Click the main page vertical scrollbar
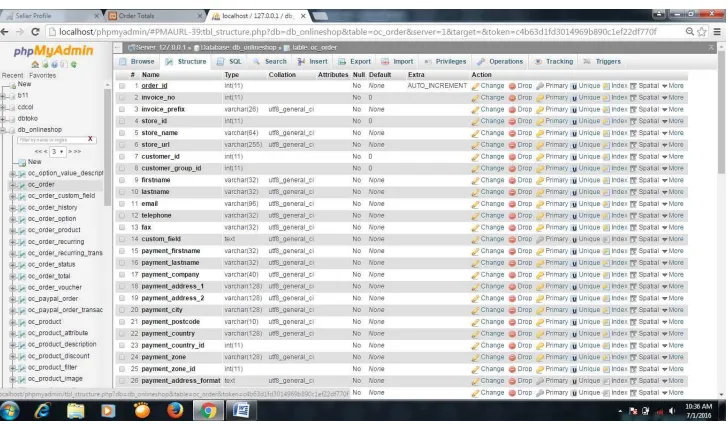Image resolution: width=728 pixels, height=424 pixels. [x=721, y=110]
